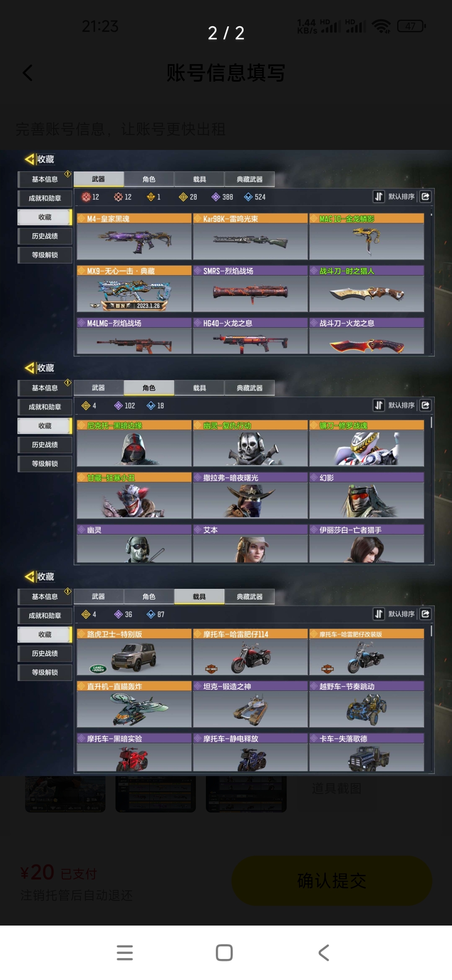Open 默认排序 sorting in the weapons panel
Viewport: 452px width, 980px height.
(x=401, y=196)
